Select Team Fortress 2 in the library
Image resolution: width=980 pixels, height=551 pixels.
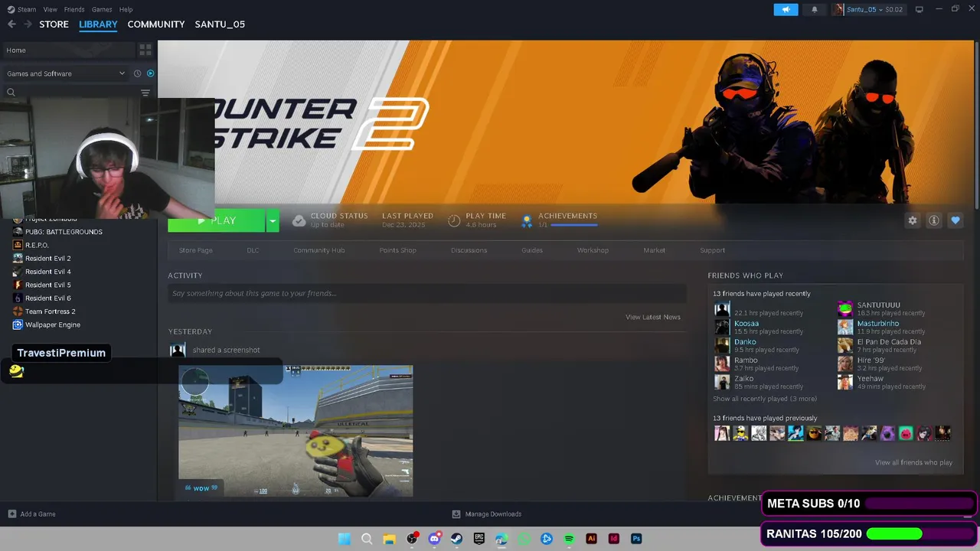50,311
